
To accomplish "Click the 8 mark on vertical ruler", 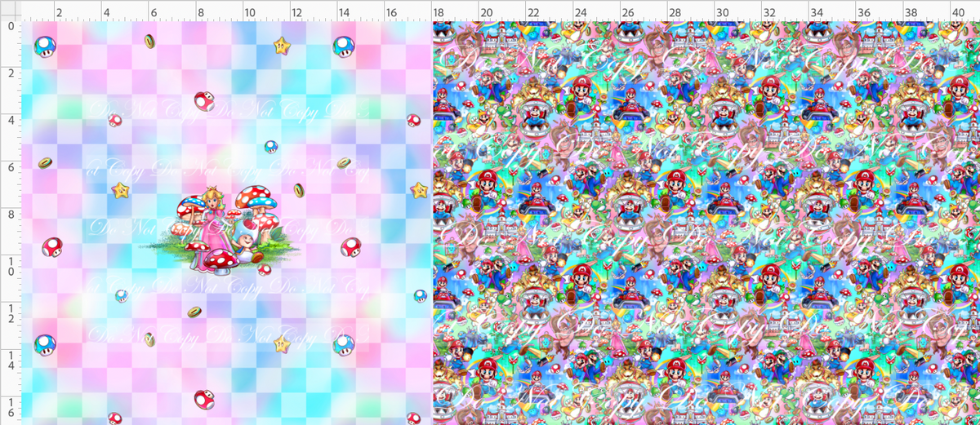I will tap(11, 216).
